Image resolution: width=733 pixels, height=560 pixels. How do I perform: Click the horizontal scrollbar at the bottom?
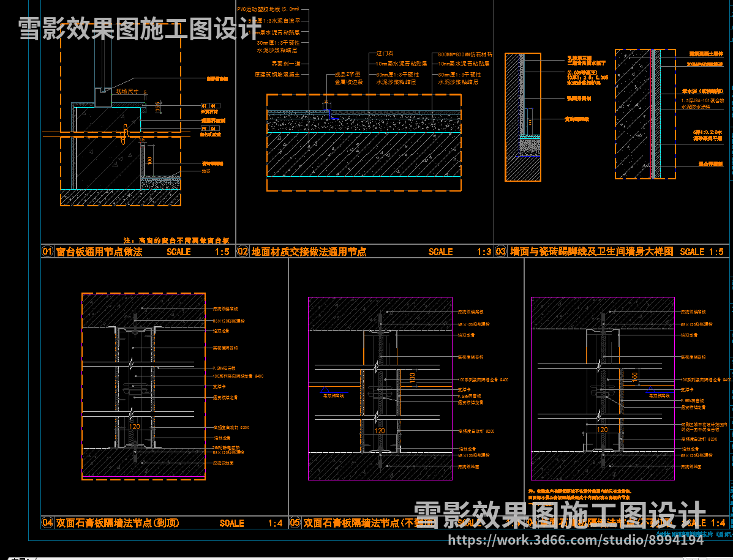[x=367, y=558]
